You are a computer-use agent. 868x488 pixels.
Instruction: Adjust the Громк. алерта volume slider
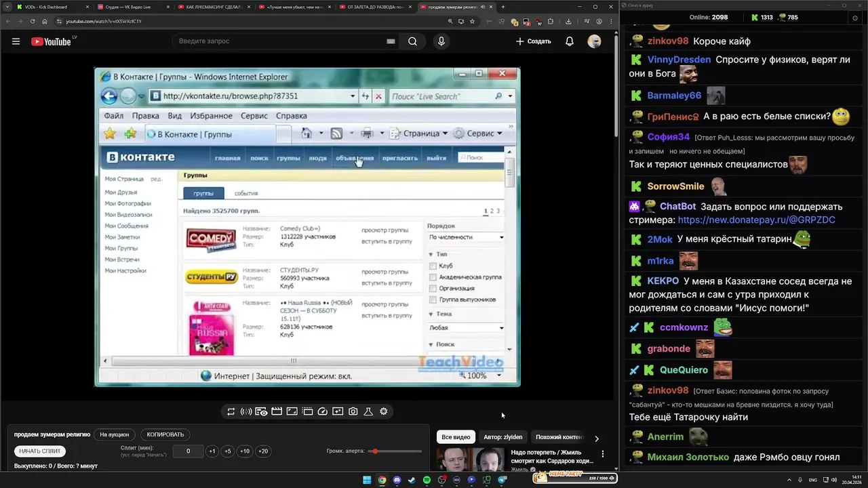[395, 451]
